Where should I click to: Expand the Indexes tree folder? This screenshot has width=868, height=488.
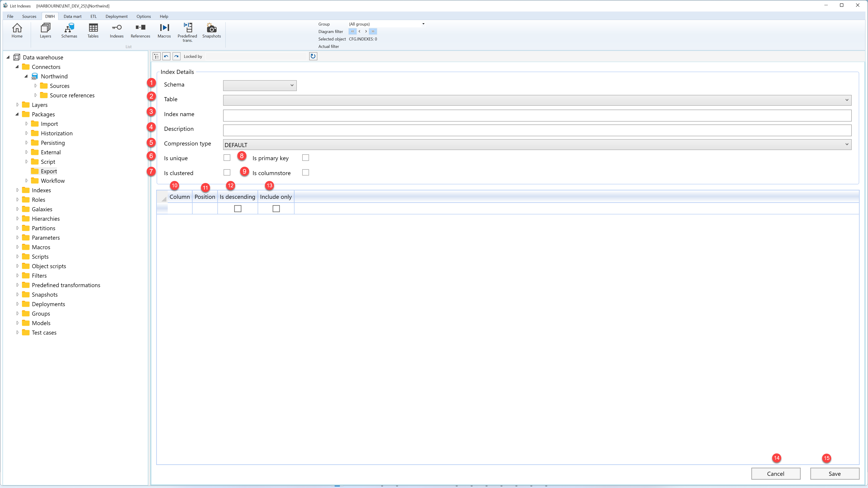(18, 190)
